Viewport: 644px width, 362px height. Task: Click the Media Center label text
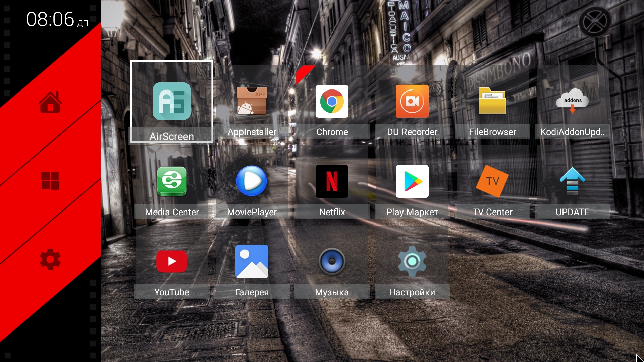(172, 212)
